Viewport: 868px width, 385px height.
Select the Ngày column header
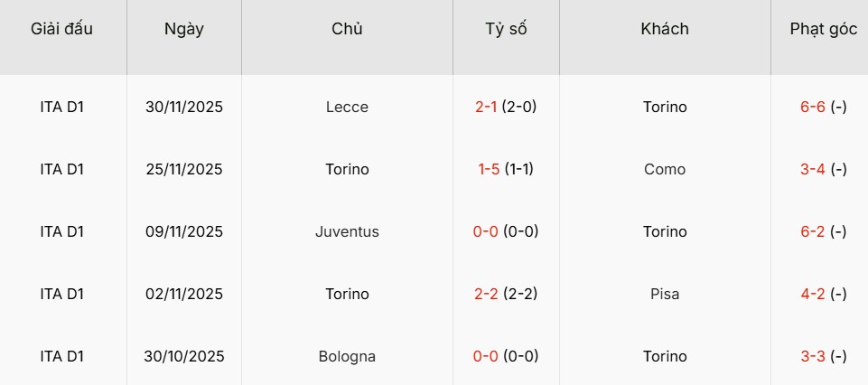pos(184,29)
